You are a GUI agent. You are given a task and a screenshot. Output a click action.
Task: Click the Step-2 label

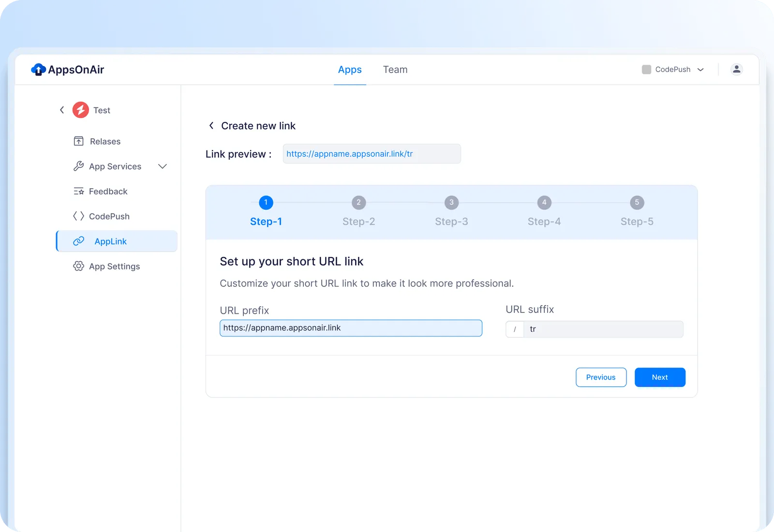[358, 222]
